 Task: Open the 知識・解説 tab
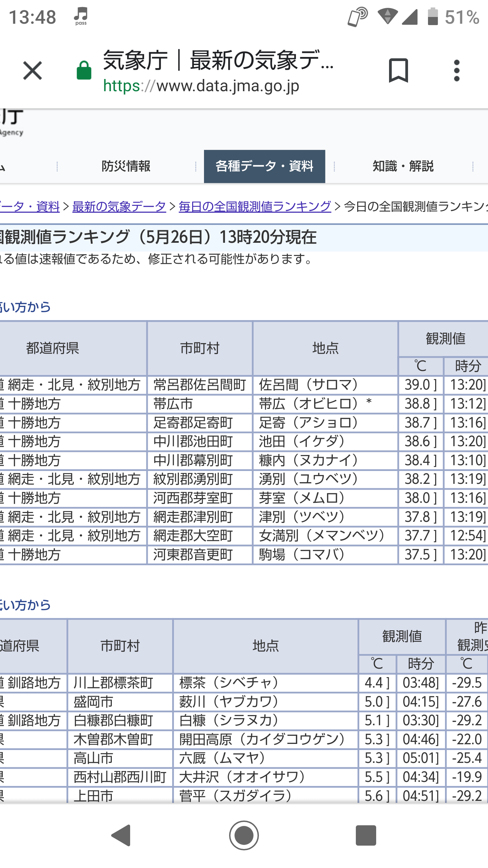coord(403,166)
